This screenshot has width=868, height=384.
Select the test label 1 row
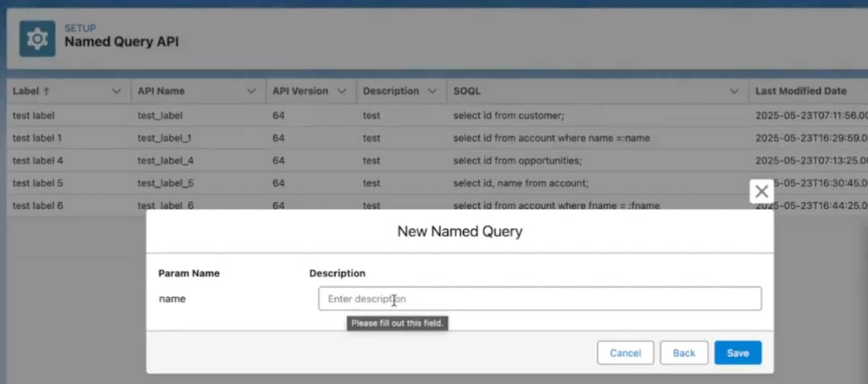[x=37, y=138]
